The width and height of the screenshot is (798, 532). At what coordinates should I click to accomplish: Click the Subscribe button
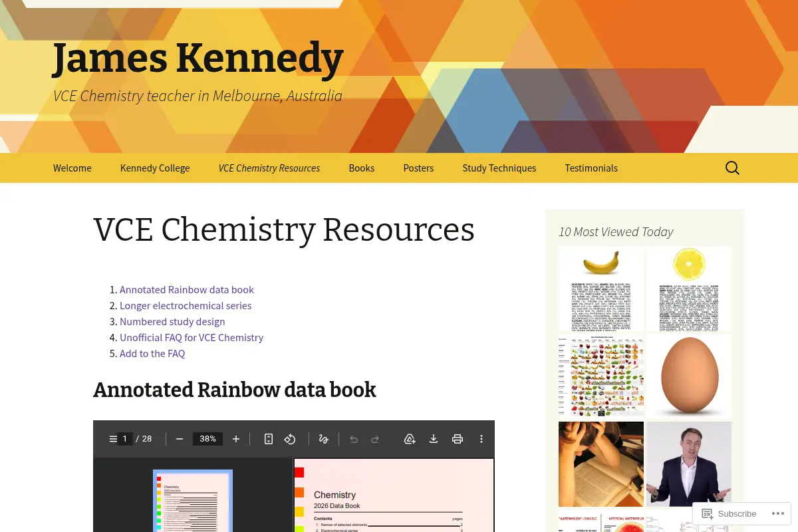[x=730, y=513]
